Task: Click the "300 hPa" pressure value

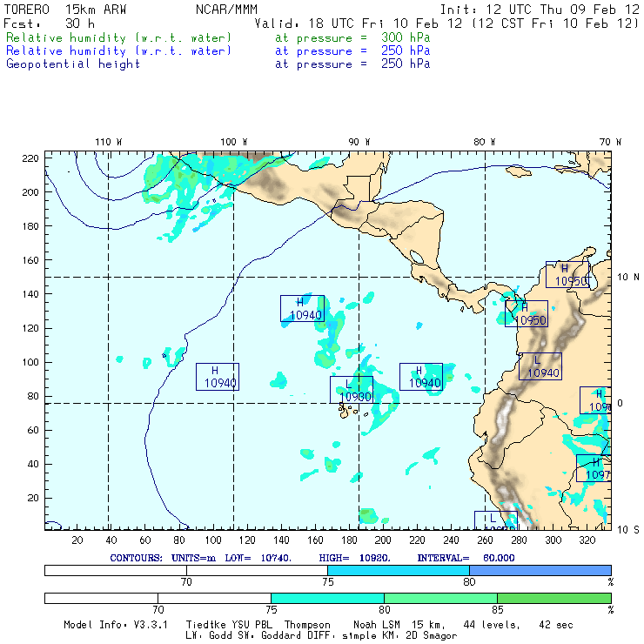Action: (406, 37)
